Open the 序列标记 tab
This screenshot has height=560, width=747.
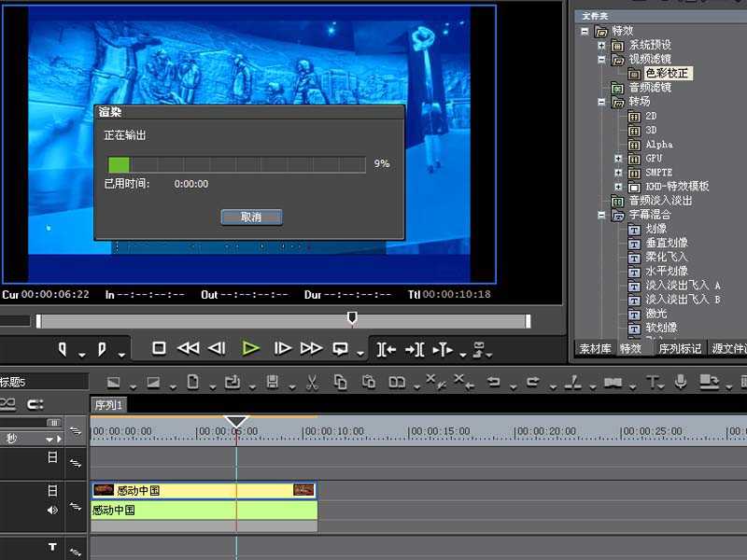[x=679, y=349]
